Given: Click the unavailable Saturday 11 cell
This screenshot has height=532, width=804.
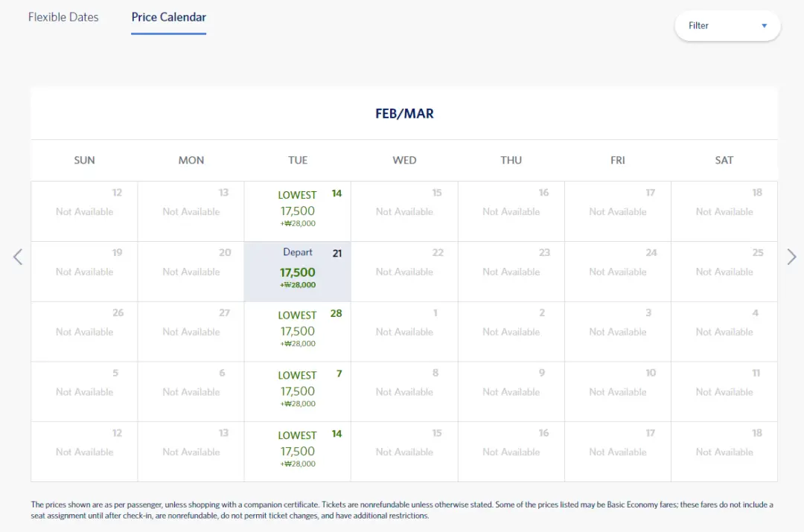Looking at the screenshot, I should 724,391.
